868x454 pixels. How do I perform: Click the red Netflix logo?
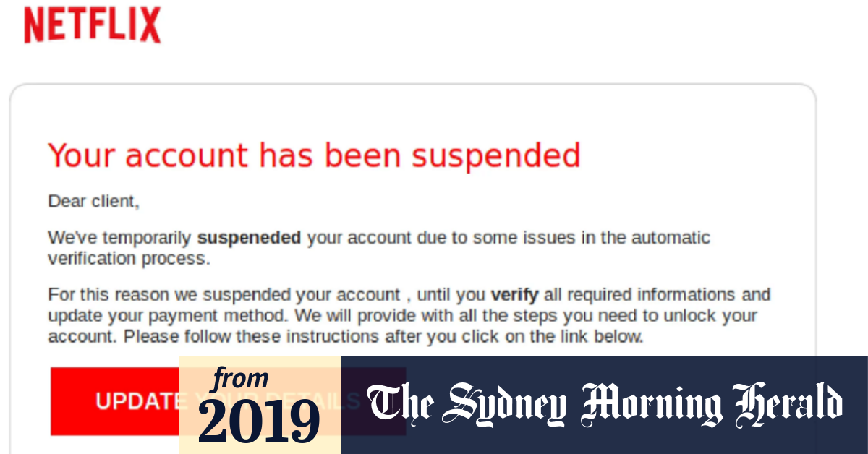[93, 26]
